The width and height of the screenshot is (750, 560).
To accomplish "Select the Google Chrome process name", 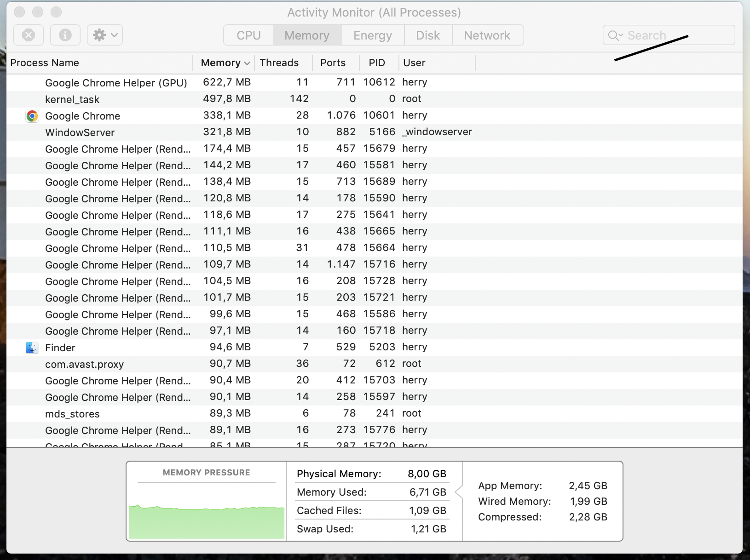I will pyautogui.click(x=82, y=116).
